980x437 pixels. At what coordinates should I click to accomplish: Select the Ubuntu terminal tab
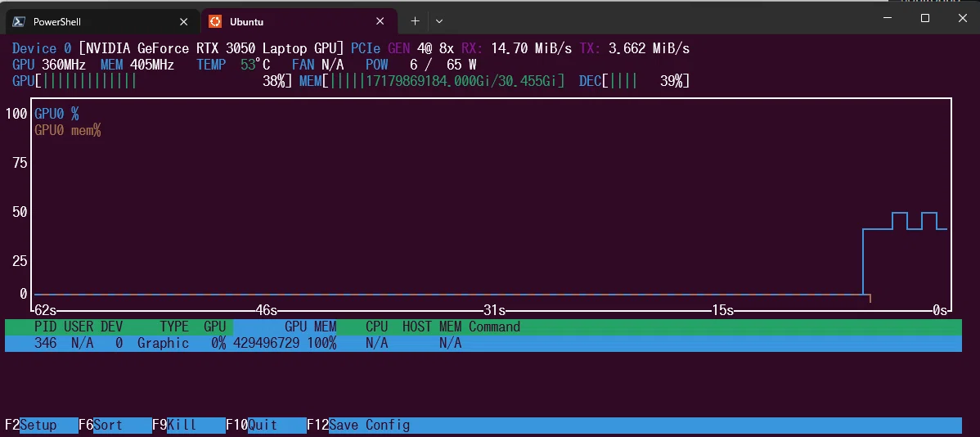tap(299, 22)
